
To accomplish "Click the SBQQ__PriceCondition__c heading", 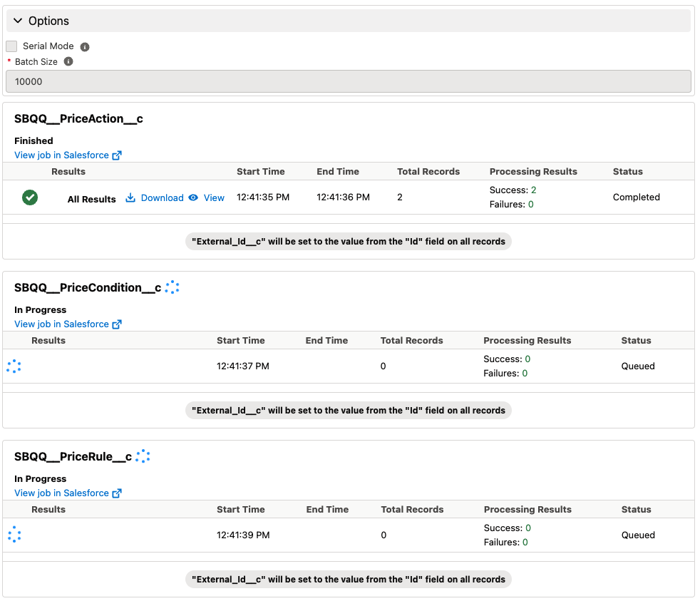I will pos(88,287).
